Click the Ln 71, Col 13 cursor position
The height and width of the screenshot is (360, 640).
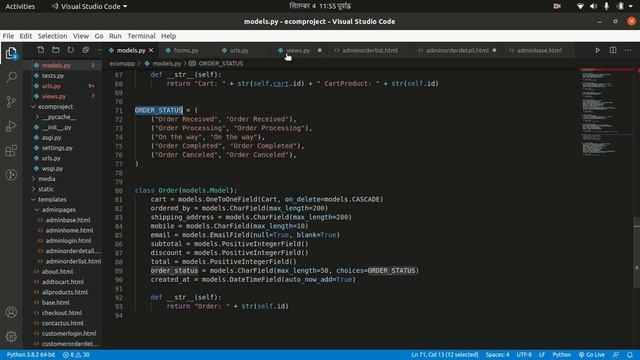[x=444, y=355]
